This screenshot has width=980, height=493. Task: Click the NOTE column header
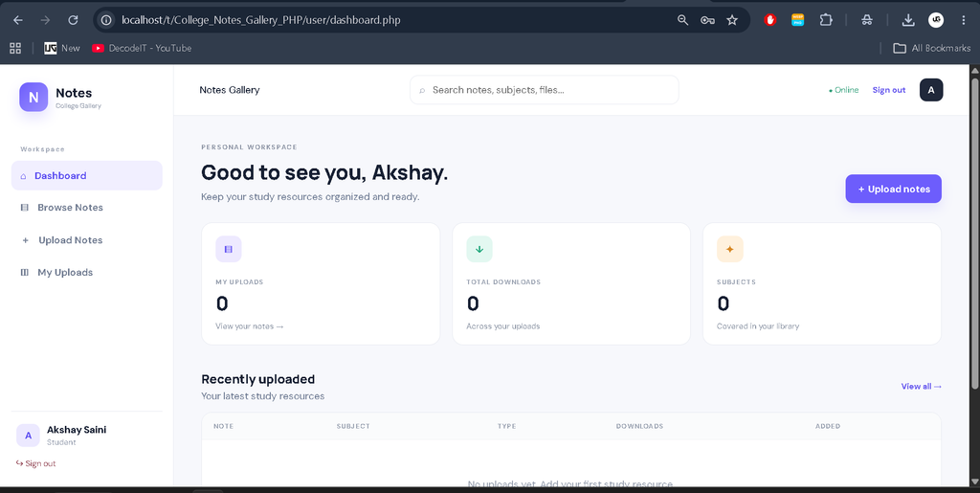click(223, 426)
